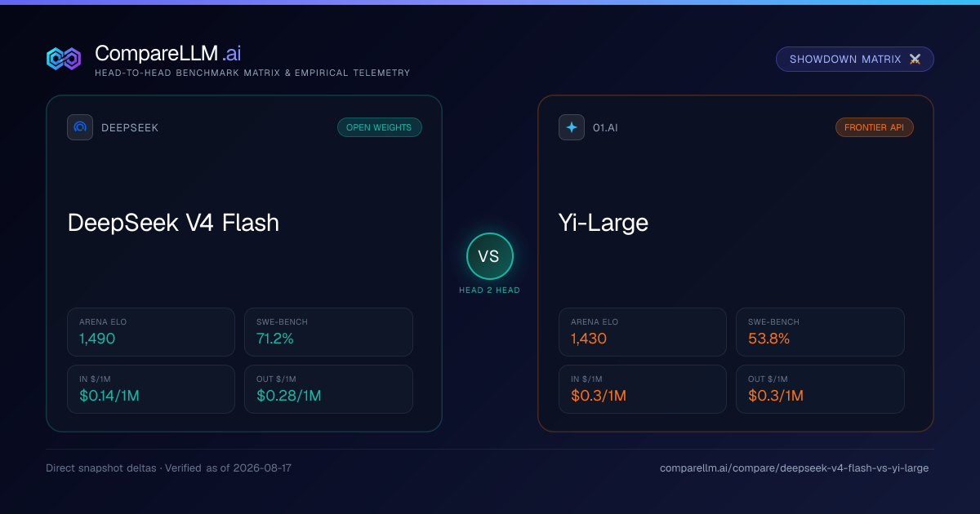980x514 pixels.
Task: Select the DeepSeek V4 Flash model title
Action: (173, 222)
